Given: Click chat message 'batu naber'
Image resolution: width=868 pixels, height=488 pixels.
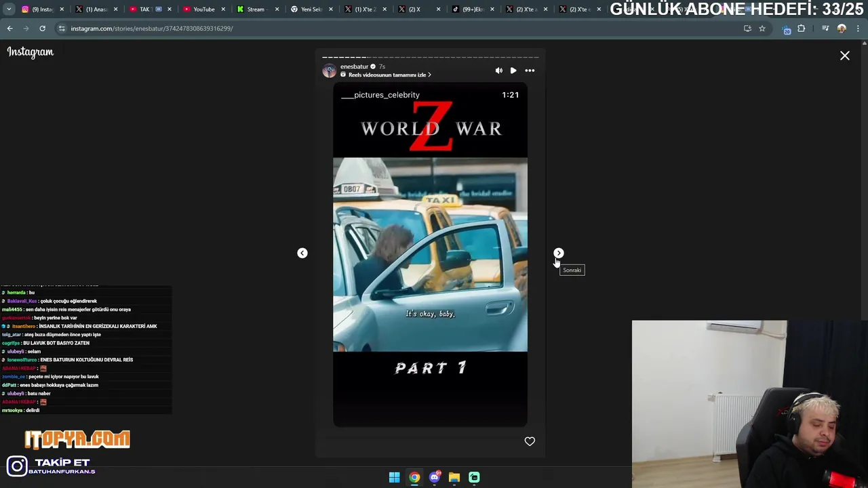Looking at the screenshot, I should point(39,394).
